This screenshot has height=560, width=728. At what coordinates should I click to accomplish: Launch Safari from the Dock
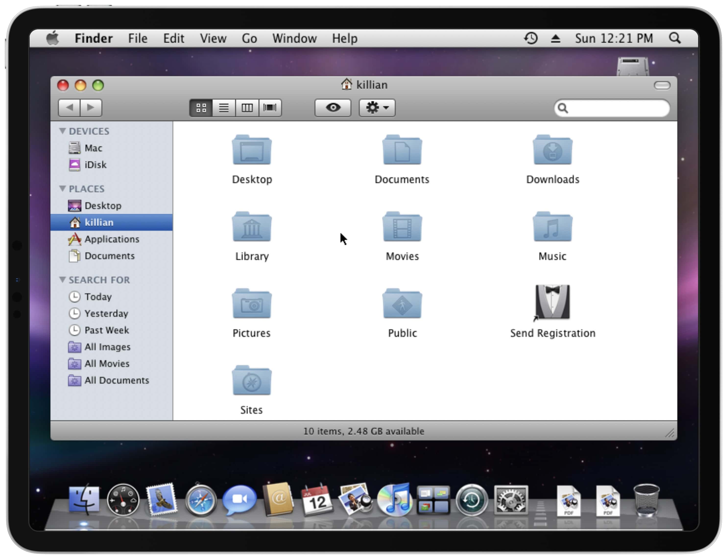[x=200, y=500]
